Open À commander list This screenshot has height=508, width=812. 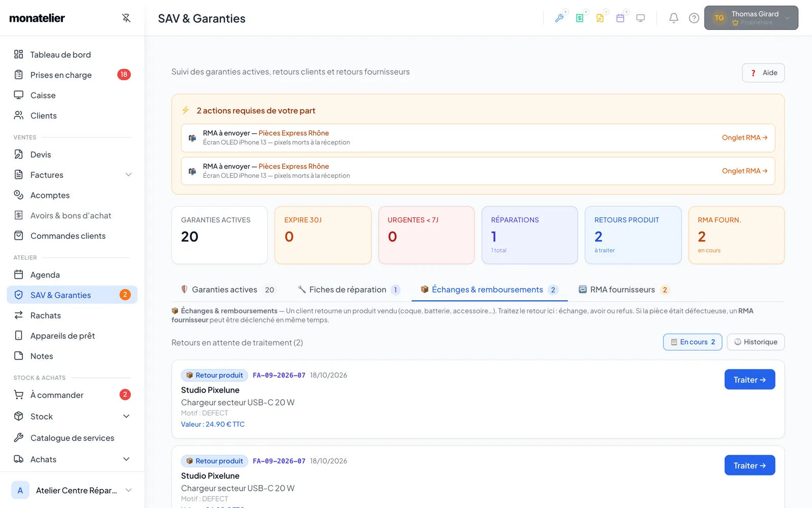[72, 395]
